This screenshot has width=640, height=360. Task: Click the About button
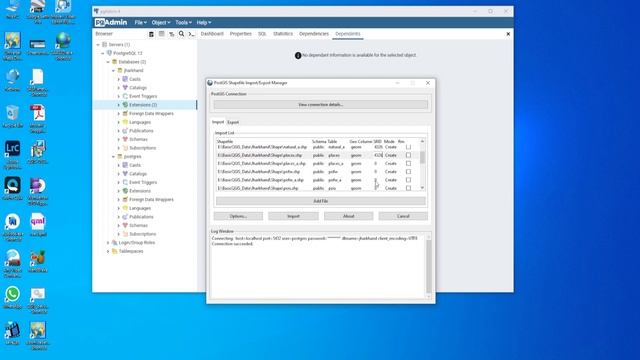point(348,216)
